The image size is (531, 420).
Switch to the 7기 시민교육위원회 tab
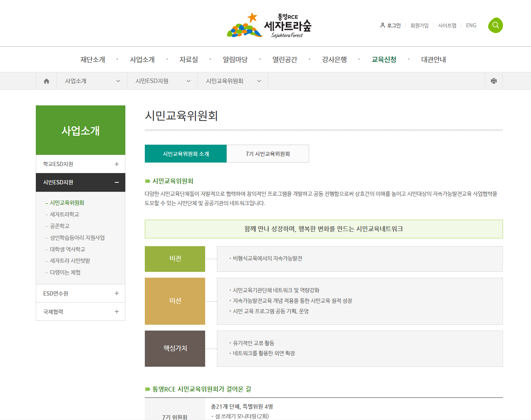(267, 154)
